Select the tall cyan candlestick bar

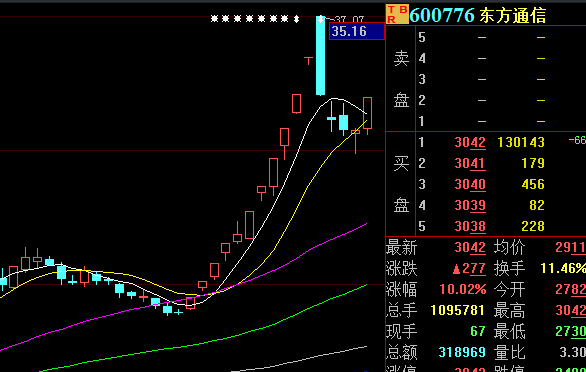tap(320, 56)
